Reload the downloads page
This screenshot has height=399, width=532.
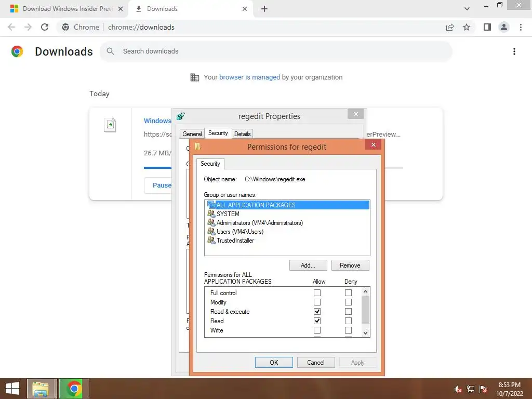[45, 27]
